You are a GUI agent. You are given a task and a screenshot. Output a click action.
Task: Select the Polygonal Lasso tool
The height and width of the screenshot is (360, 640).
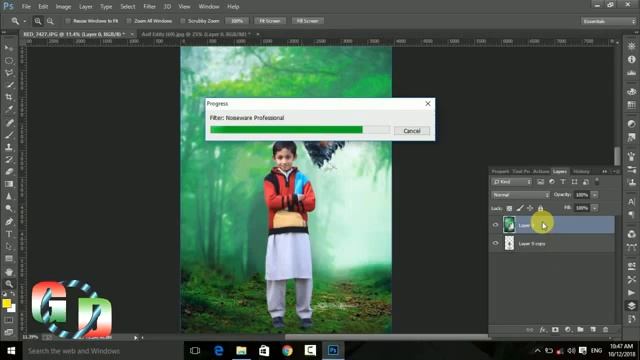(9, 73)
